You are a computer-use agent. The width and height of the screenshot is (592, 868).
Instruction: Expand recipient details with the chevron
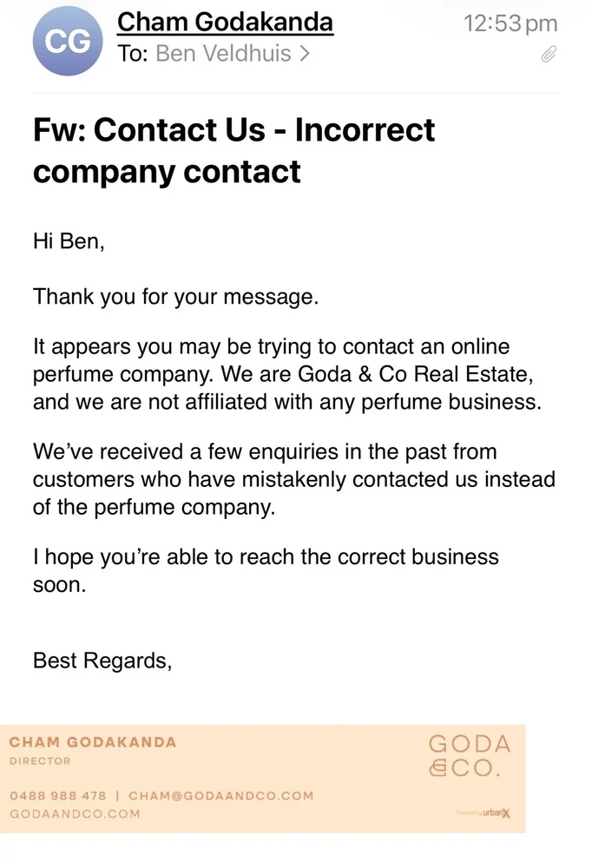tap(305, 53)
